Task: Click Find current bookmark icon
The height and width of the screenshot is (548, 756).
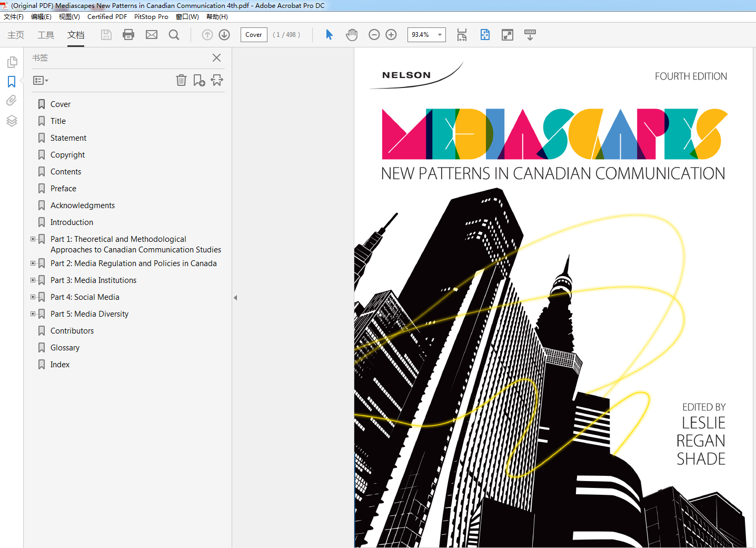Action: 217,80
